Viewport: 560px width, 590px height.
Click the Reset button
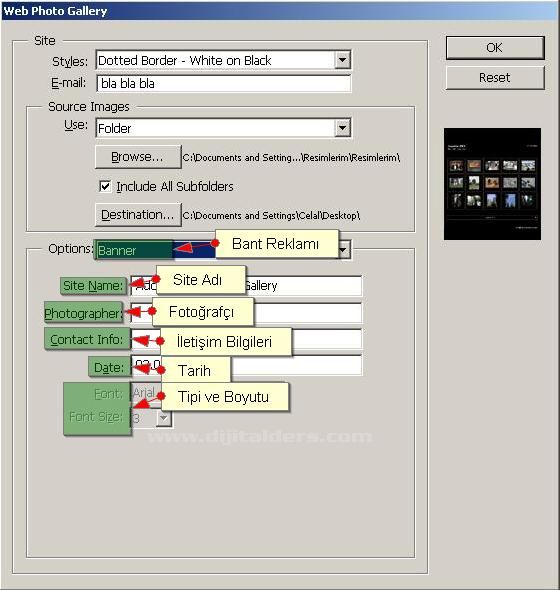pos(495,78)
